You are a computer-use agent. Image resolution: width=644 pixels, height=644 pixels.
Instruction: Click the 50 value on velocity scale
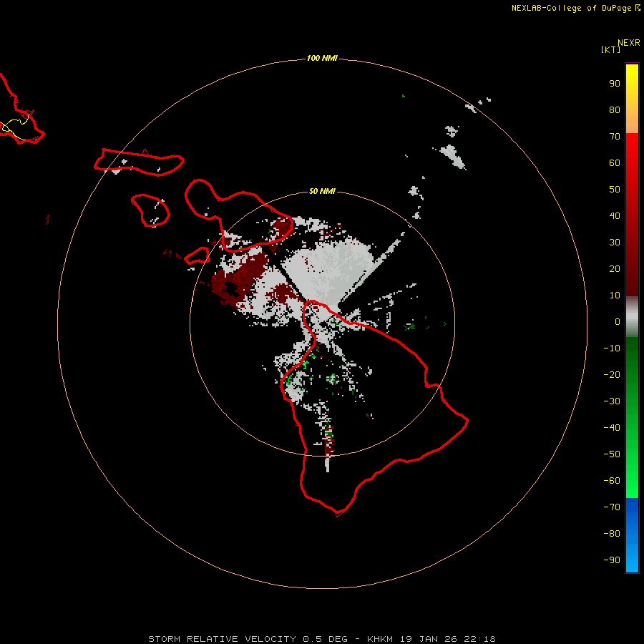click(615, 190)
